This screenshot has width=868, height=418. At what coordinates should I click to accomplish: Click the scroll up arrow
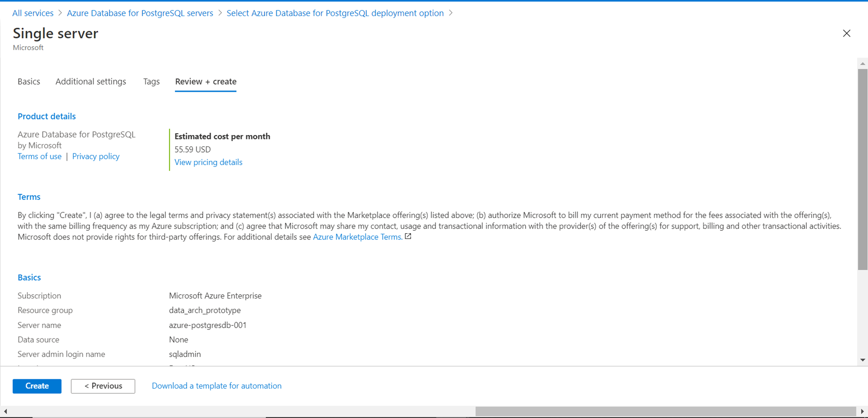pos(862,63)
